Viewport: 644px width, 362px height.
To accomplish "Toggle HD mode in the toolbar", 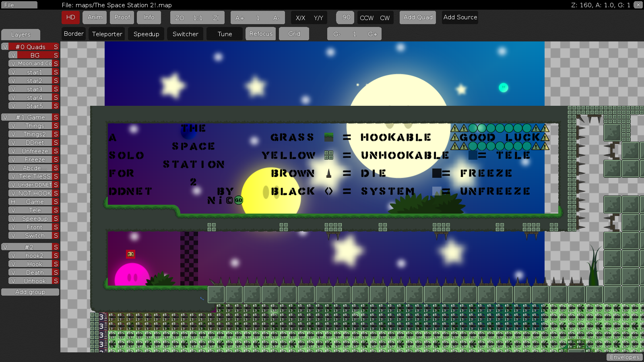I will point(70,17).
